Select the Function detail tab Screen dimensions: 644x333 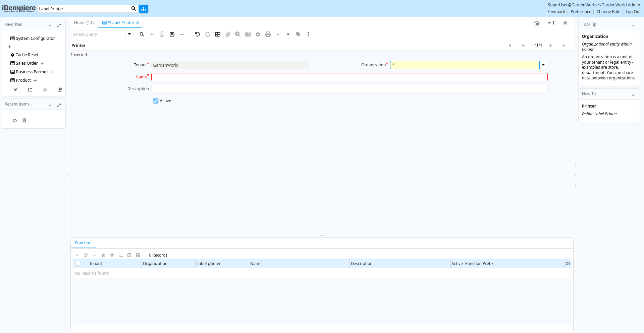pos(83,243)
